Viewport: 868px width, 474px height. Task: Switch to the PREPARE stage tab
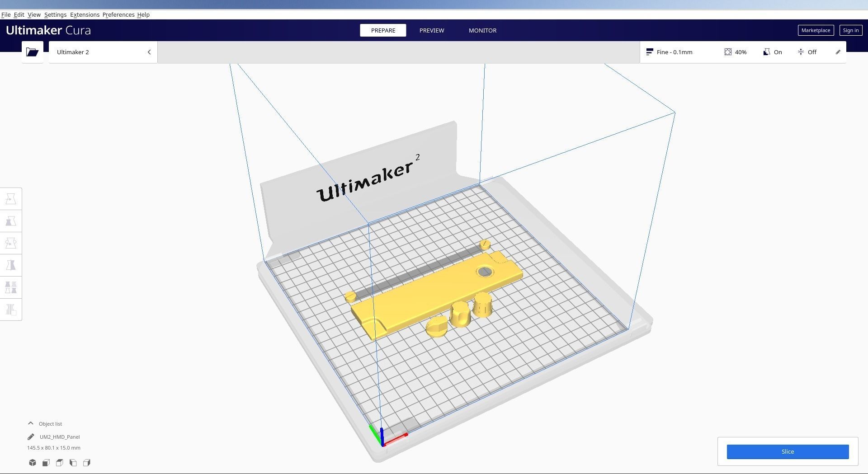(383, 30)
